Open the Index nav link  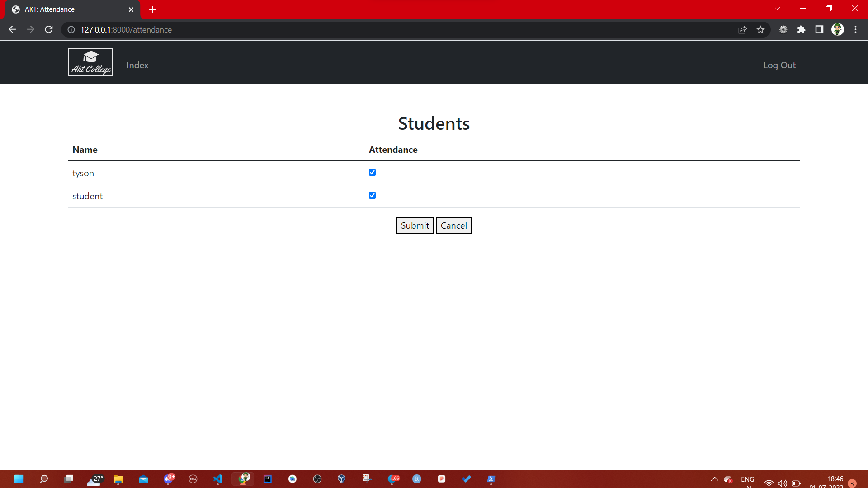click(x=137, y=65)
